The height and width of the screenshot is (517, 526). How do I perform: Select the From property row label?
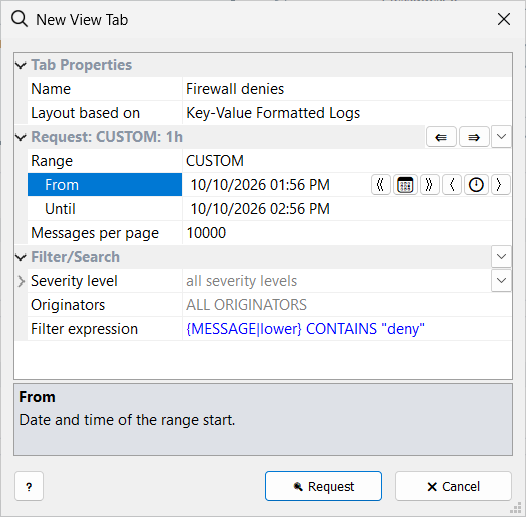pos(105,185)
